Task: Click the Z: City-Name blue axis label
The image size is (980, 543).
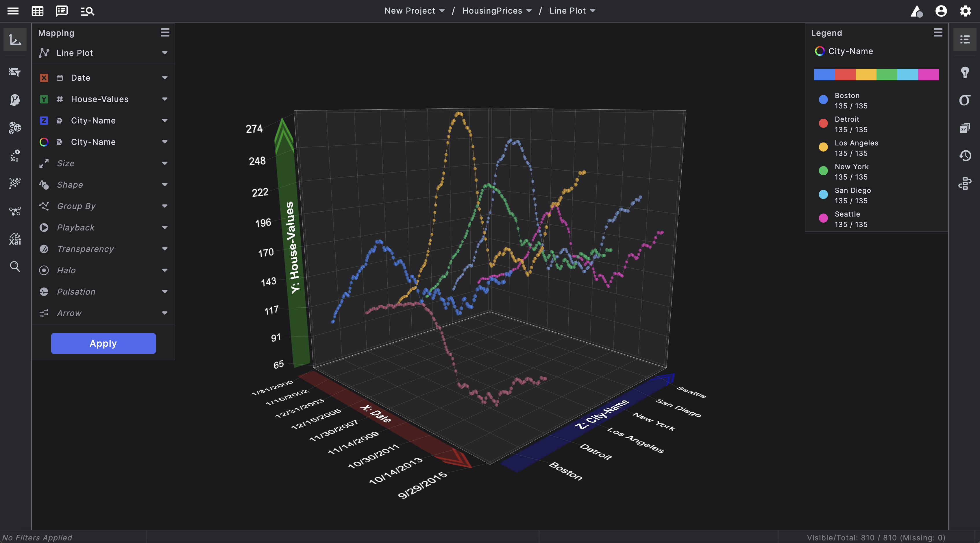Action: point(602,414)
